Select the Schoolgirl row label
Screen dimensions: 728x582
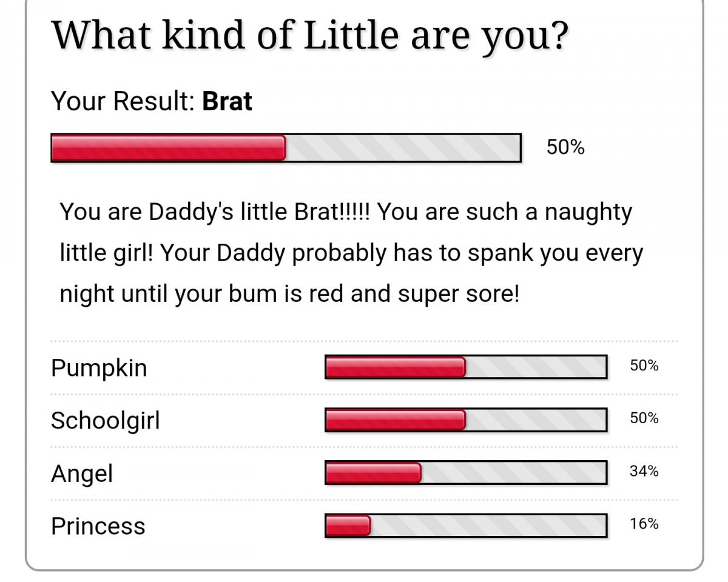click(x=106, y=421)
